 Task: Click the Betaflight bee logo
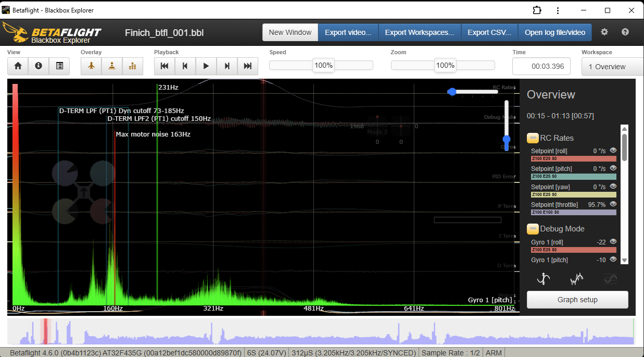tap(16, 32)
